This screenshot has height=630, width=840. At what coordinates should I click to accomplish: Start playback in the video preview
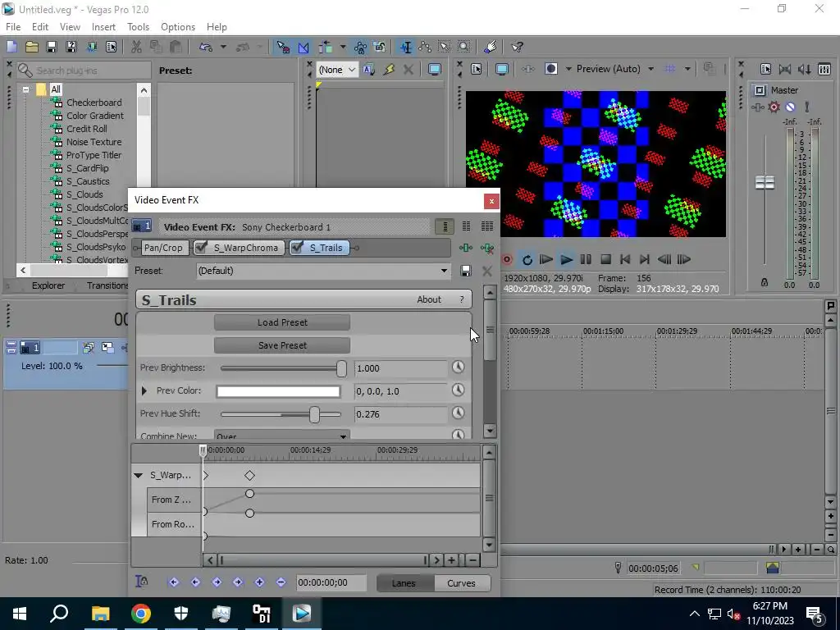point(566,260)
